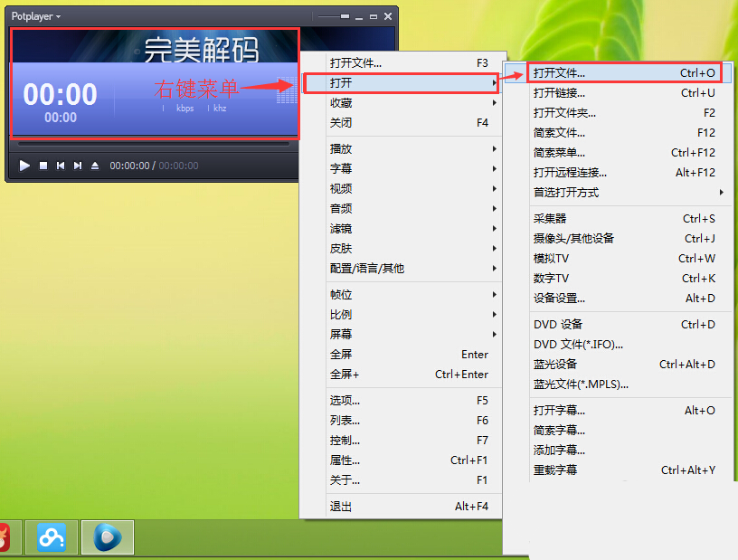
Task: Launch the Baidu Netdisk taskbar icon
Action: [52, 537]
